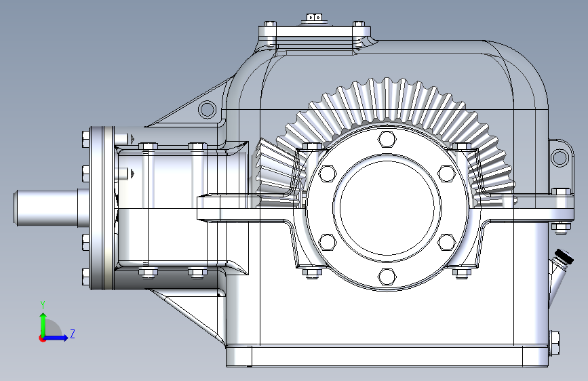Image resolution: width=588 pixels, height=381 pixels.
Task: Click the green Y axis arrow of the triad
Action: [43, 325]
